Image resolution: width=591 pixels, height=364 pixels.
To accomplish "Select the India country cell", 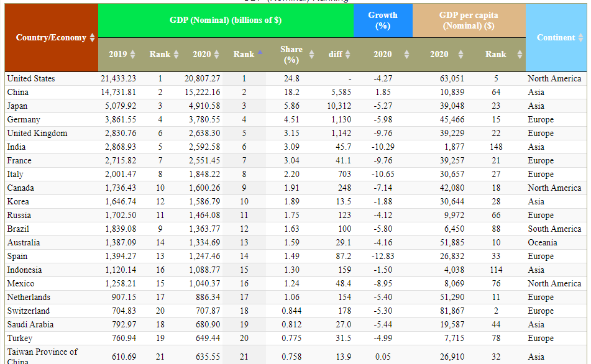I will [x=51, y=147].
